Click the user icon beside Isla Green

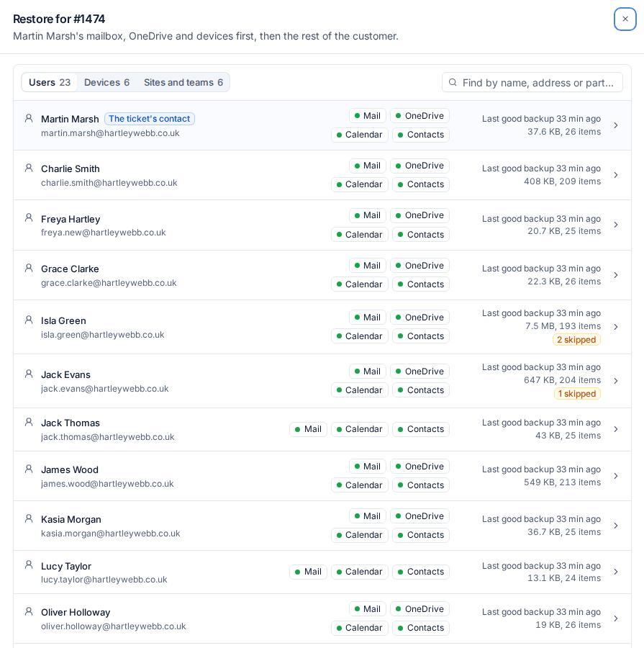29,320
